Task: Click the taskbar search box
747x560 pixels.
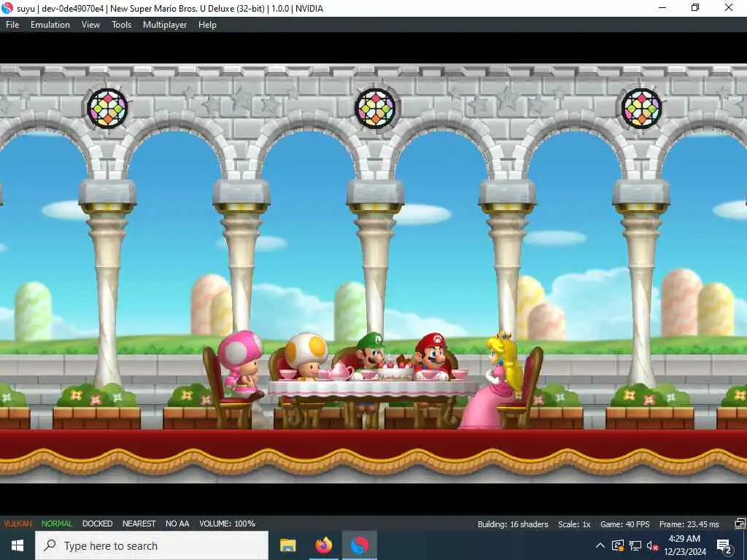Action: [x=152, y=545]
